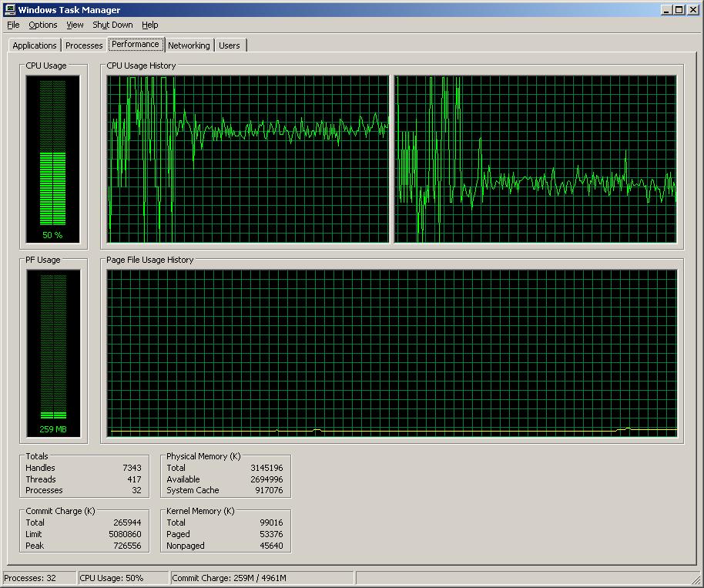The width and height of the screenshot is (704, 588).
Task: Open the Shut Down menu
Action: 112,25
